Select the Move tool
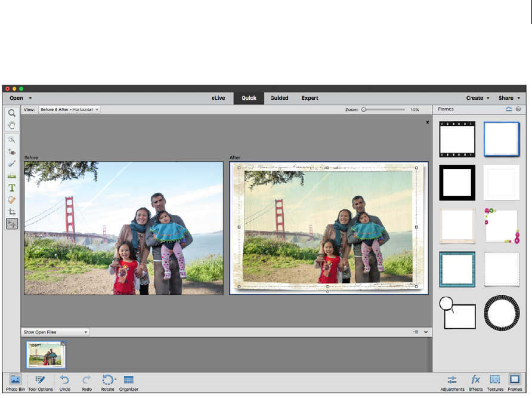The image size is (532, 398). 11,224
